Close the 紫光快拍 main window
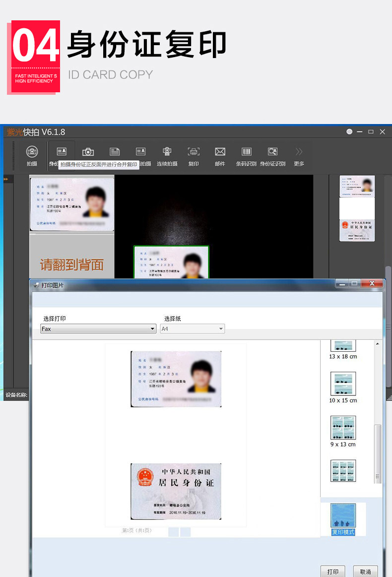 (x=383, y=132)
